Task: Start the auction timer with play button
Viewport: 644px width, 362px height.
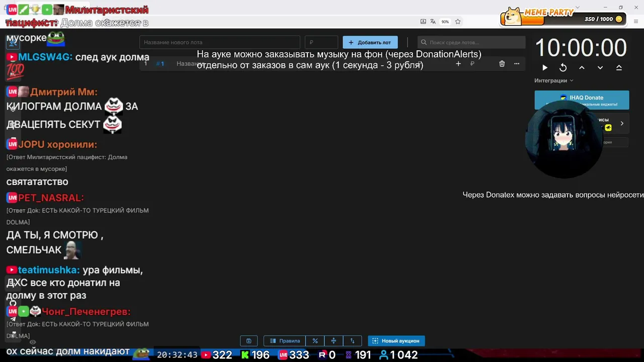Action: [x=545, y=67]
